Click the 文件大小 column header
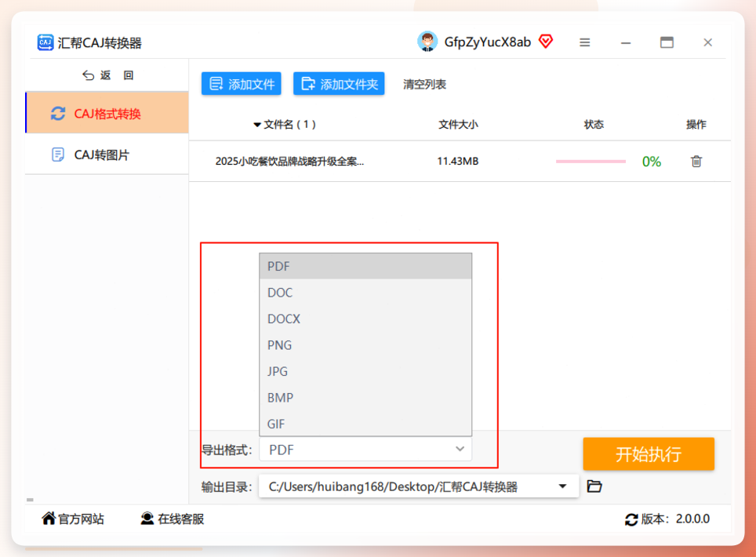 point(458,125)
